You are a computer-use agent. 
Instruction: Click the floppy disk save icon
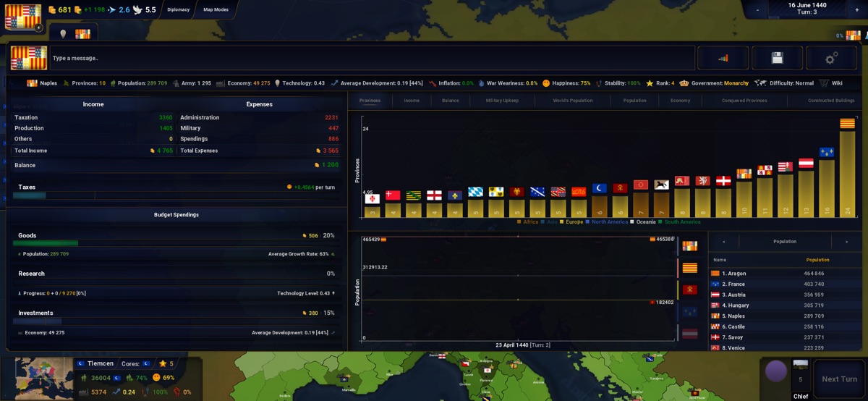[777, 58]
